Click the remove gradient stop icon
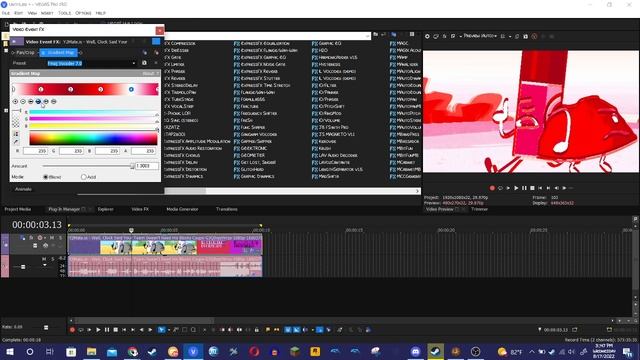This screenshot has width=640, height=360. [23, 102]
